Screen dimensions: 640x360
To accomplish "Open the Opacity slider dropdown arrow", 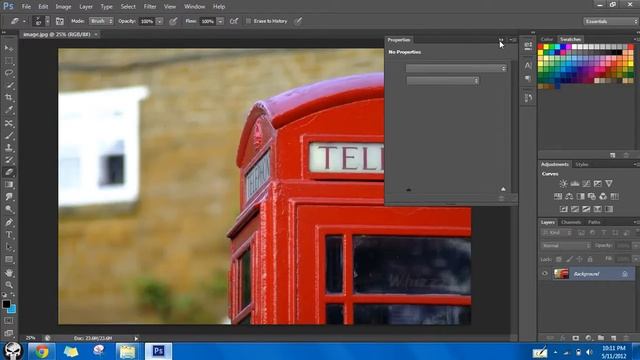I will (160, 21).
